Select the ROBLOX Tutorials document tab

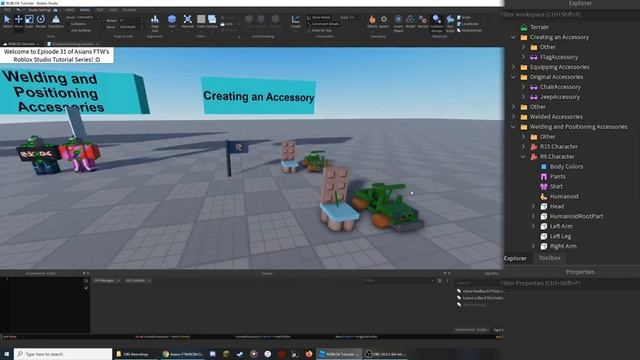[x=21, y=44]
